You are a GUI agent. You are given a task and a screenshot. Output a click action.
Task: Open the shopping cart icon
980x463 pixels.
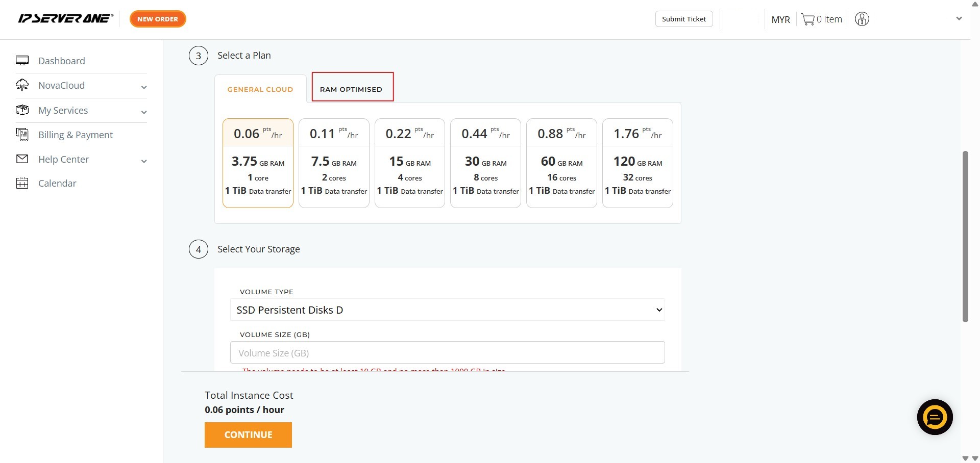[x=807, y=19]
